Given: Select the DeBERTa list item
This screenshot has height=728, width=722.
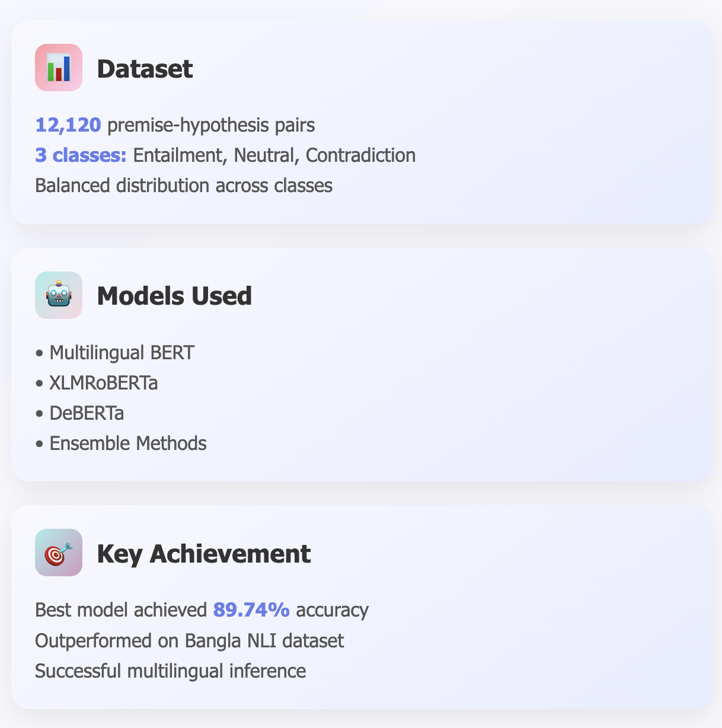Looking at the screenshot, I should point(87,413).
